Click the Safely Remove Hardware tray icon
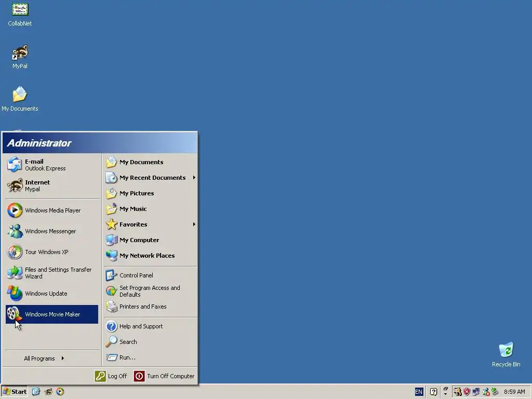 click(495, 392)
